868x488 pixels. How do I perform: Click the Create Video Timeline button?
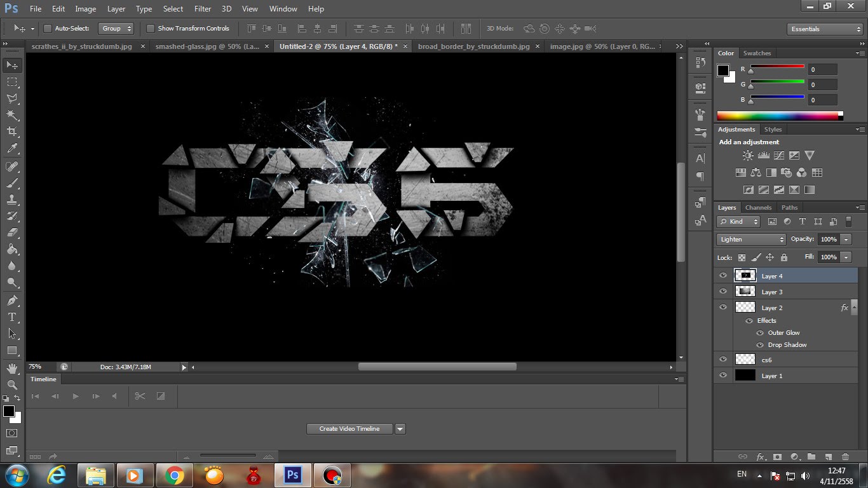(x=349, y=428)
